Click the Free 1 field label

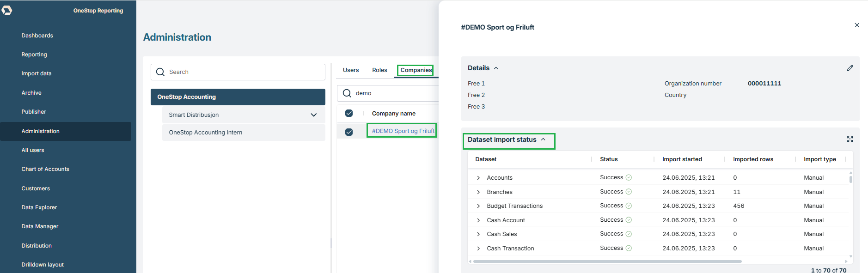pyautogui.click(x=476, y=84)
